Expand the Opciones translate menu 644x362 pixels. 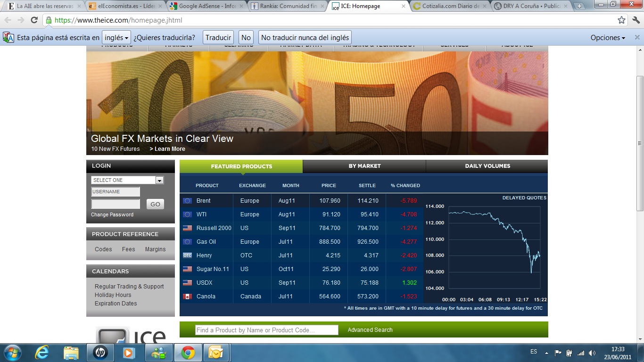coord(608,38)
